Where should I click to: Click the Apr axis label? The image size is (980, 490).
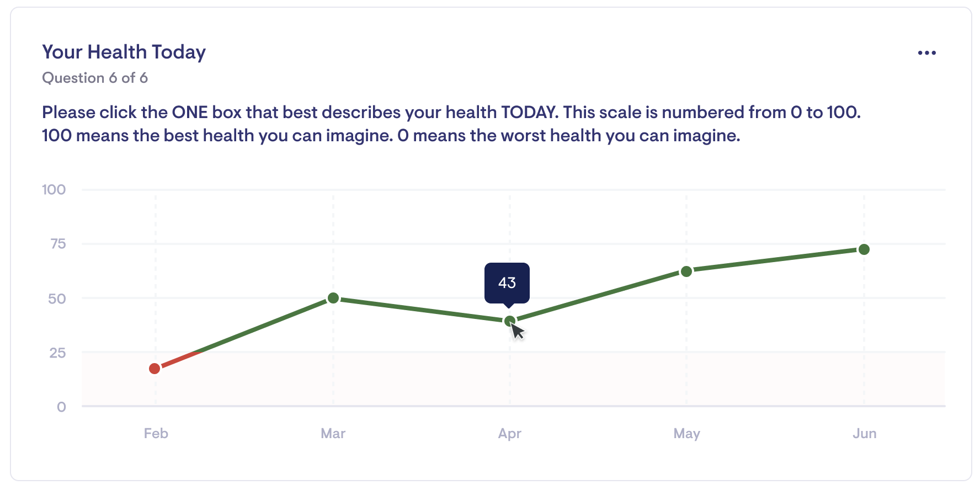click(510, 434)
